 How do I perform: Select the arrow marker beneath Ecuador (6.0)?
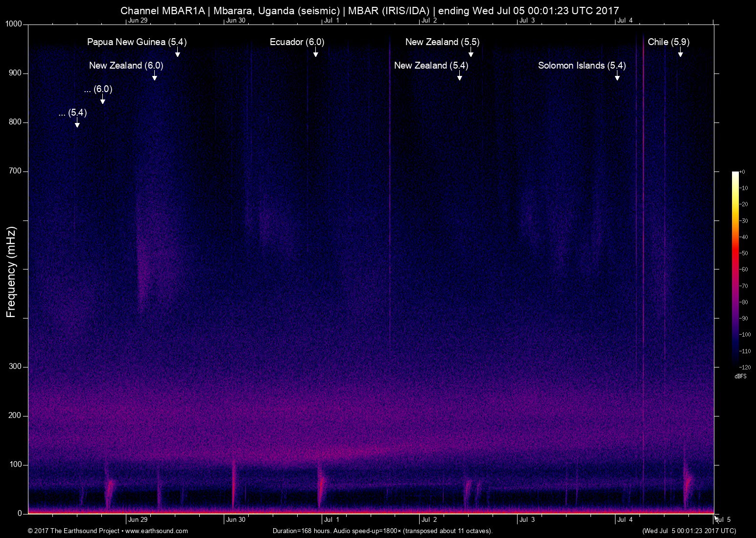(316, 52)
